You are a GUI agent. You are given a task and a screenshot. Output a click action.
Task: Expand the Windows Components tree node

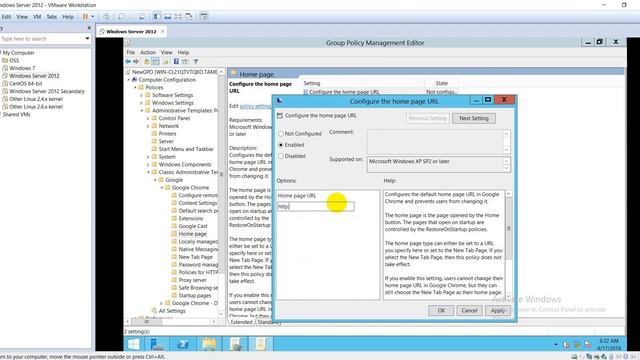point(148,164)
